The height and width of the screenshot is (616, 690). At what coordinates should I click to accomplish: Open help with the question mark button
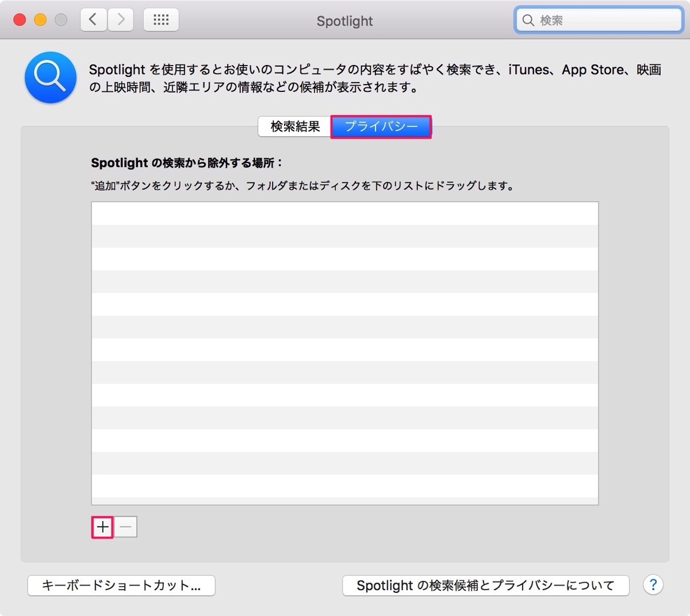[653, 585]
